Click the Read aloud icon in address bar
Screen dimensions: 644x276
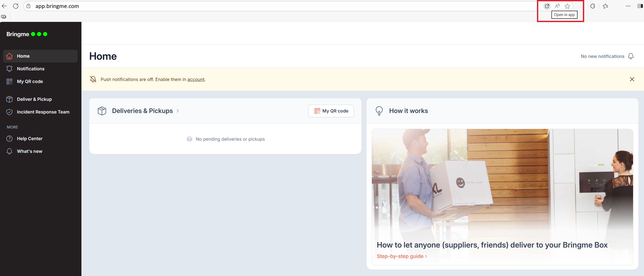point(557,6)
